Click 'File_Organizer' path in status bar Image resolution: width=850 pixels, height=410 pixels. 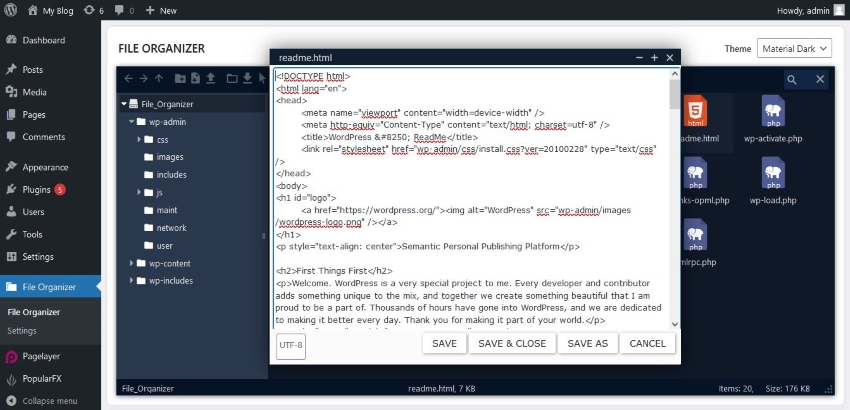pyautogui.click(x=148, y=388)
